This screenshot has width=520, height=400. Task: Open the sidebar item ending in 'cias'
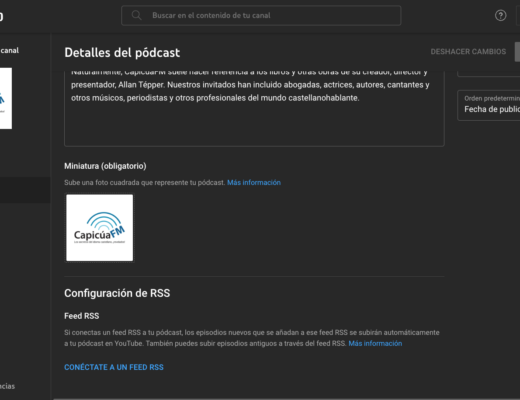click(x=7, y=386)
